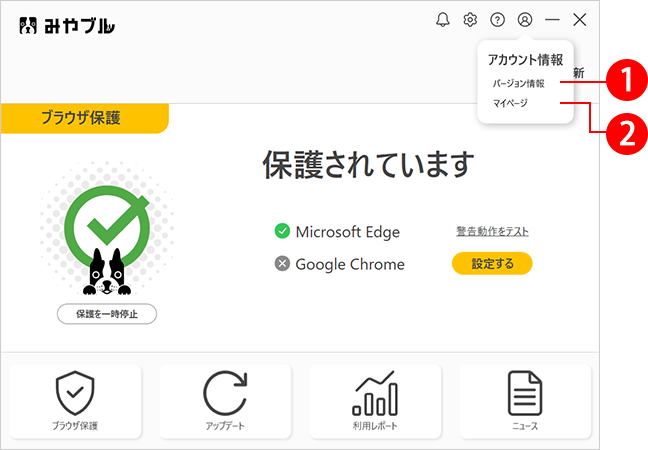Click the green check next to Microsoft Edge
Image resolution: width=648 pixels, height=450 pixels.
point(282,231)
